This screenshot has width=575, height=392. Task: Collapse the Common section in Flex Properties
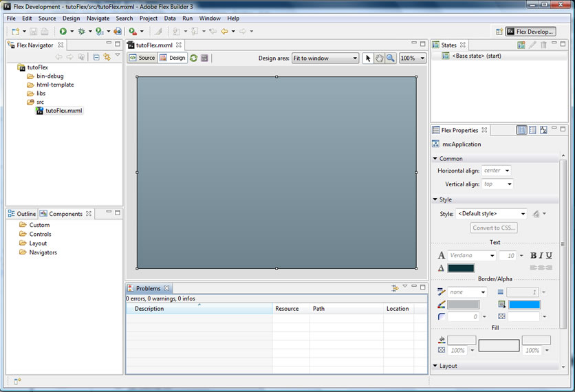[x=435, y=159]
